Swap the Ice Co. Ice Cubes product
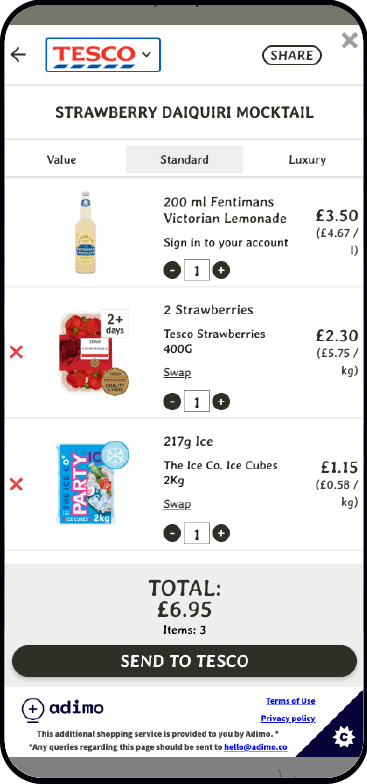 click(177, 504)
